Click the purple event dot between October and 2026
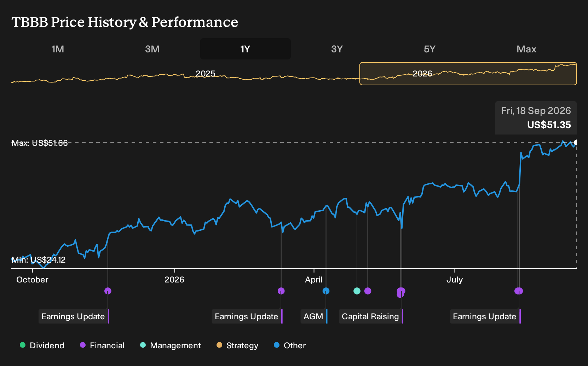Screen dimensions: 588x366 tap(108, 291)
